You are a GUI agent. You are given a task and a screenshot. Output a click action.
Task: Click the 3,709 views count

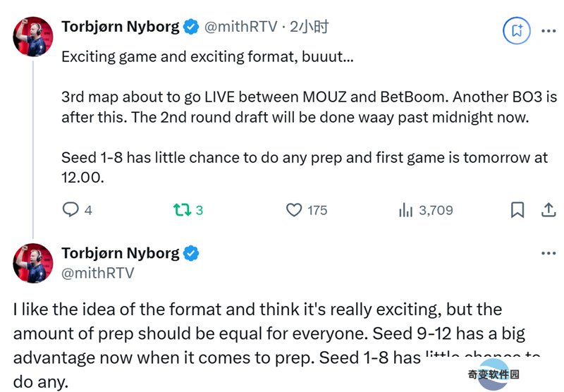(x=436, y=210)
